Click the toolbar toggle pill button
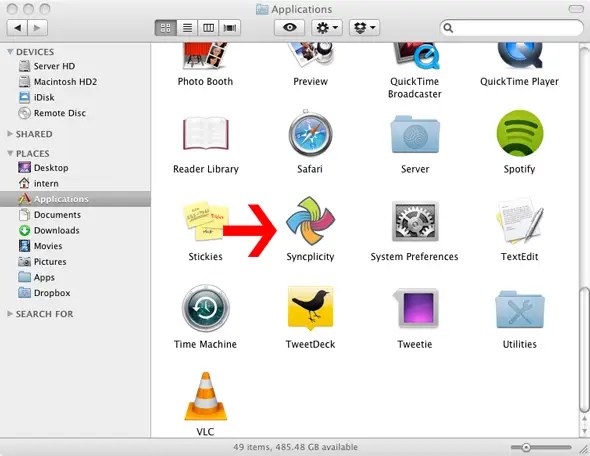Viewport: 590px width, 456px height. [576, 9]
